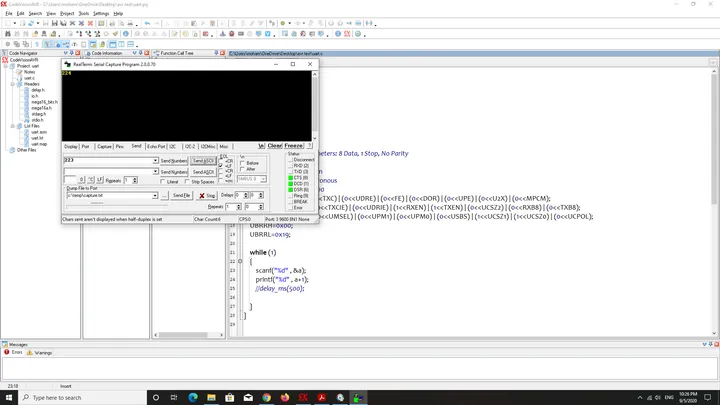Open the Settings menu
This screenshot has height=405, width=720.
(101, 13)
